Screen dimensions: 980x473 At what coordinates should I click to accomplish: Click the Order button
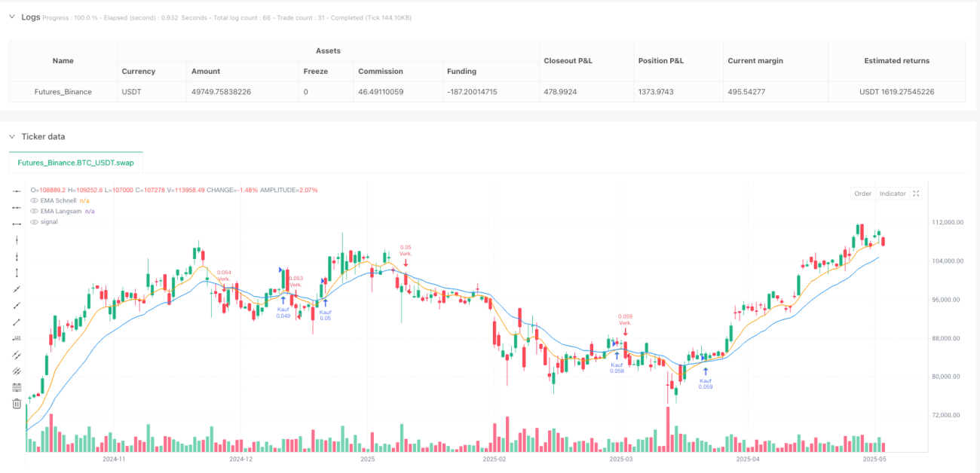pos(862,194)
